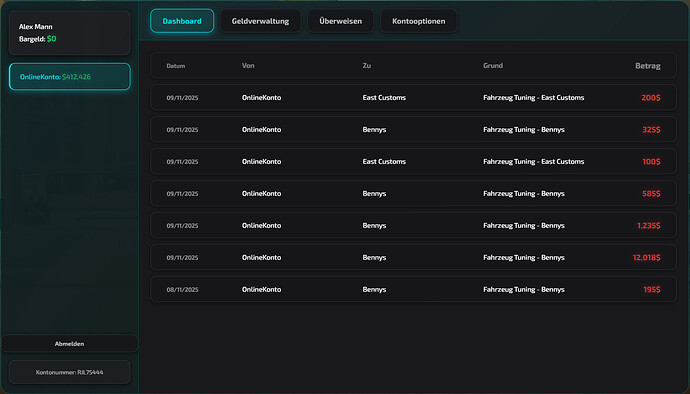Click OnlineKonto sender in the 1,235$ row
This screenshot has width=690, height=394.
[261, 225]
